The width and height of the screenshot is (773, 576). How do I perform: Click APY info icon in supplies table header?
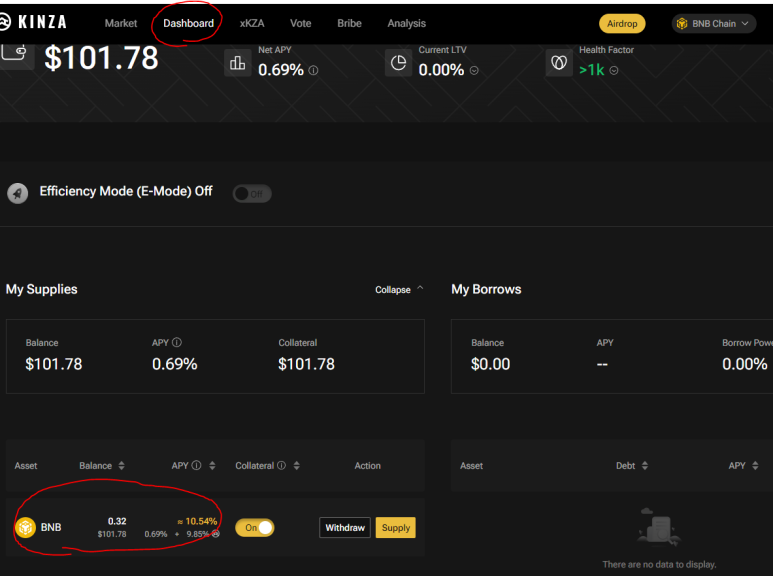(x=196, y=465)
